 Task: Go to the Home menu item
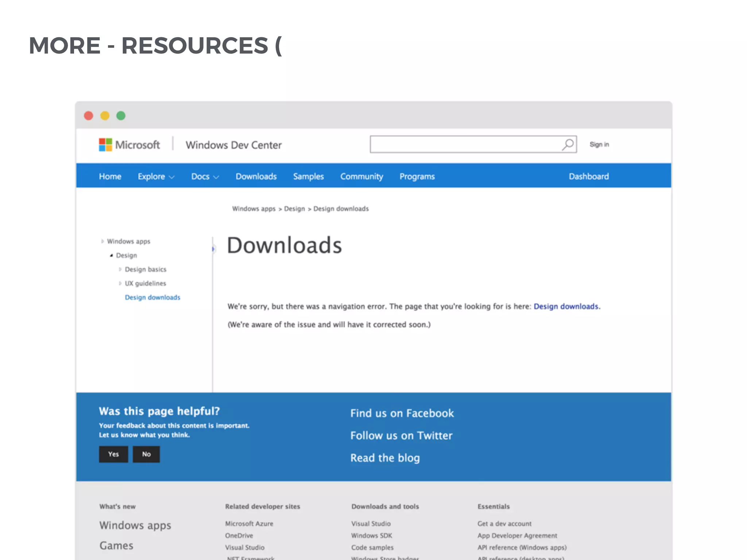pyautogui.click(x=110, y=176)
